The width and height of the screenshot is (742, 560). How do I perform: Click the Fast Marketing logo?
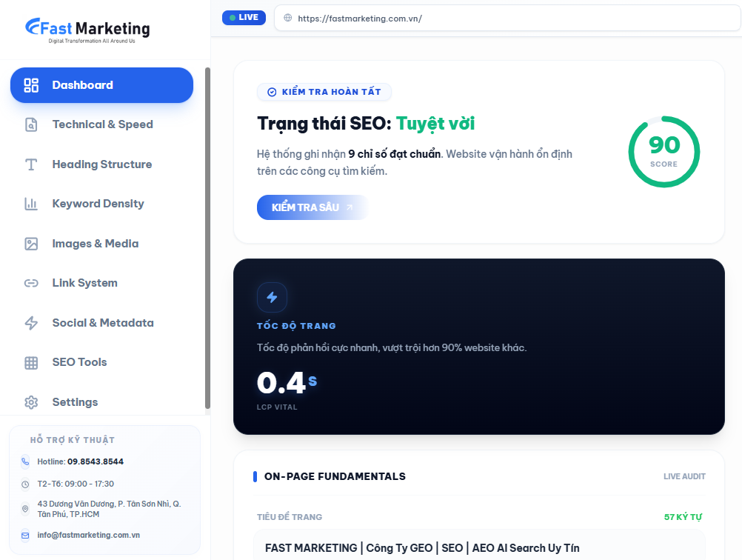click(87, 30)
